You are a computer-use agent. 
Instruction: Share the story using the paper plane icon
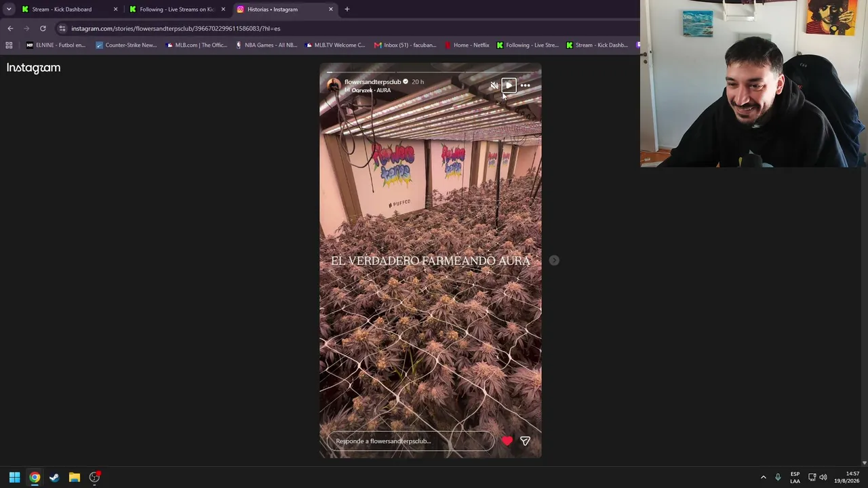tap(525, 441)
